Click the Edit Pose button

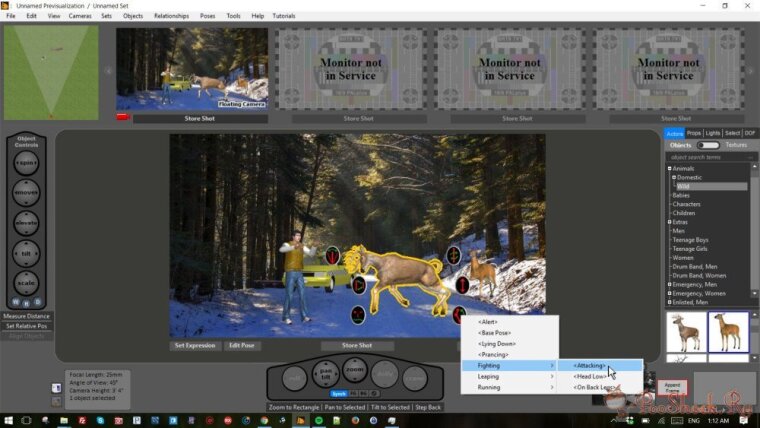(242, 346)
